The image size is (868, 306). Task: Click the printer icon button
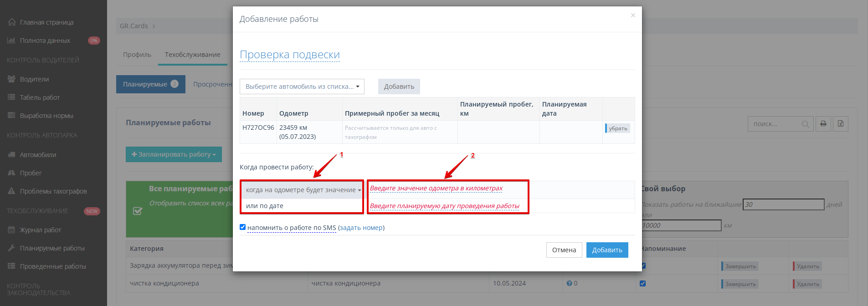823,124
